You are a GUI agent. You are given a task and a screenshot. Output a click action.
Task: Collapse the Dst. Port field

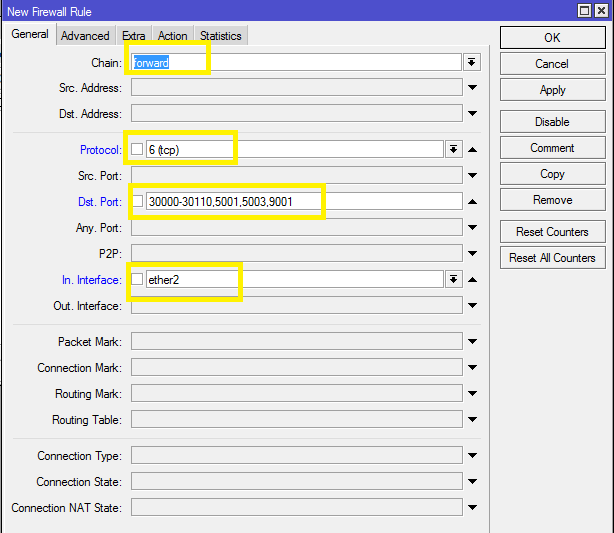(x=473, y=202)
